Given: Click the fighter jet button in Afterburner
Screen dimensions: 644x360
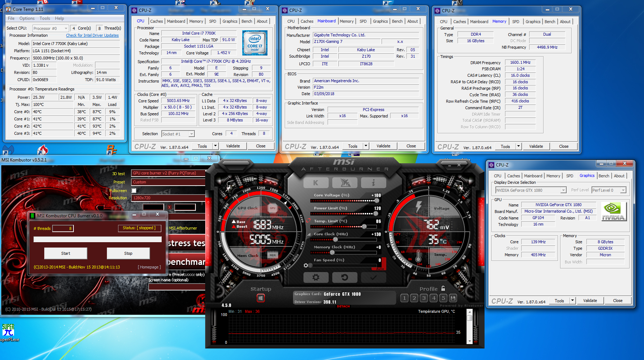Looking at the screenshot, I should 345,183.
